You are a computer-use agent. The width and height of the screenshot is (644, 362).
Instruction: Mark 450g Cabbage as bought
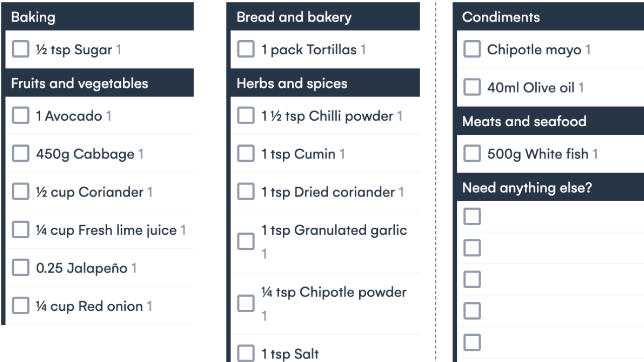tap(21, 154)
